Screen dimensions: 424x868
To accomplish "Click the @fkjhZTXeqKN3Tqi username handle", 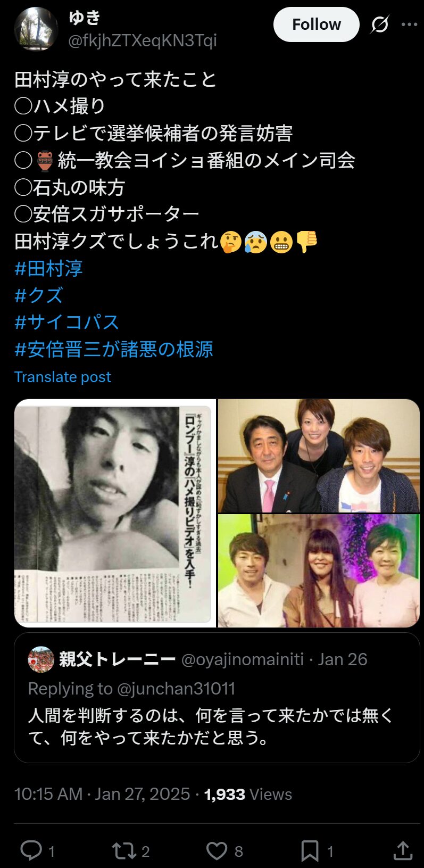I will coord(143,40).
